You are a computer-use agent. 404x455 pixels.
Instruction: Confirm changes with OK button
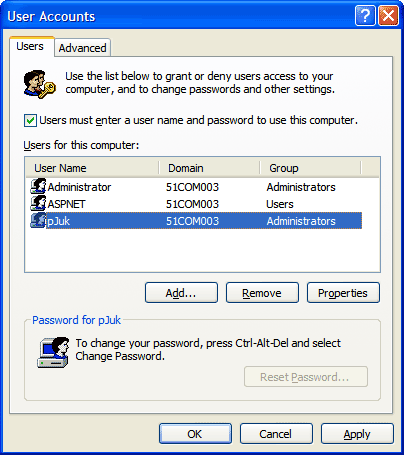point(195,434)
